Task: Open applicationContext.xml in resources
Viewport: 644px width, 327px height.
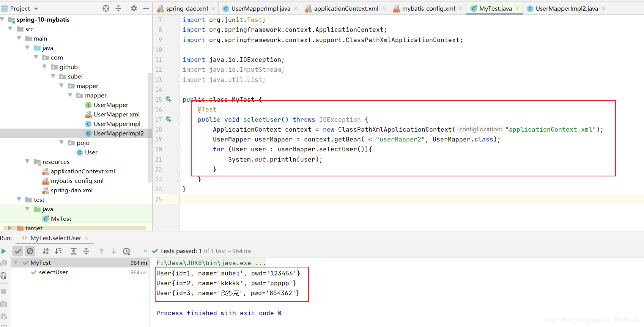Action: 79,171
